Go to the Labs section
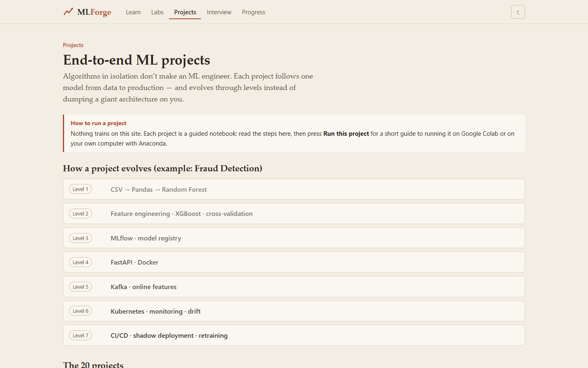The width and height of the screenshot is (588, 368). pyautogui.click(x=157, y=12)
